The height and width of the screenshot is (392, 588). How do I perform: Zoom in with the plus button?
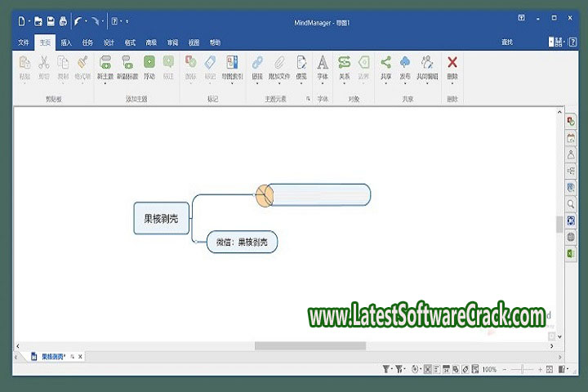tap(540, 370)
